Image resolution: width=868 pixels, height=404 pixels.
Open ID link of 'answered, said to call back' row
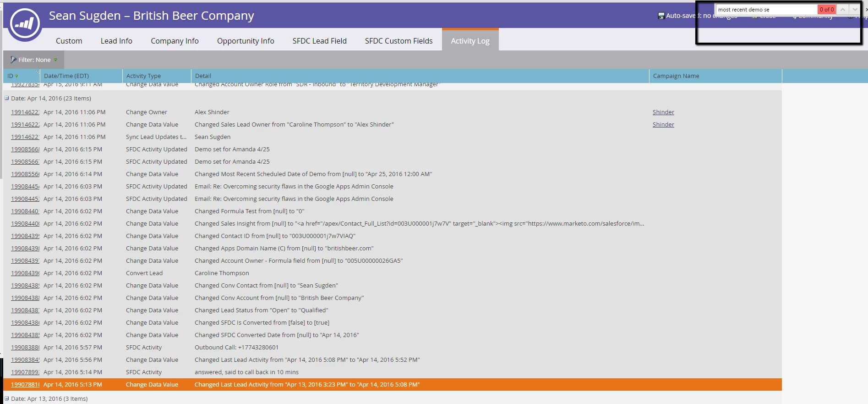pos(25,372)
